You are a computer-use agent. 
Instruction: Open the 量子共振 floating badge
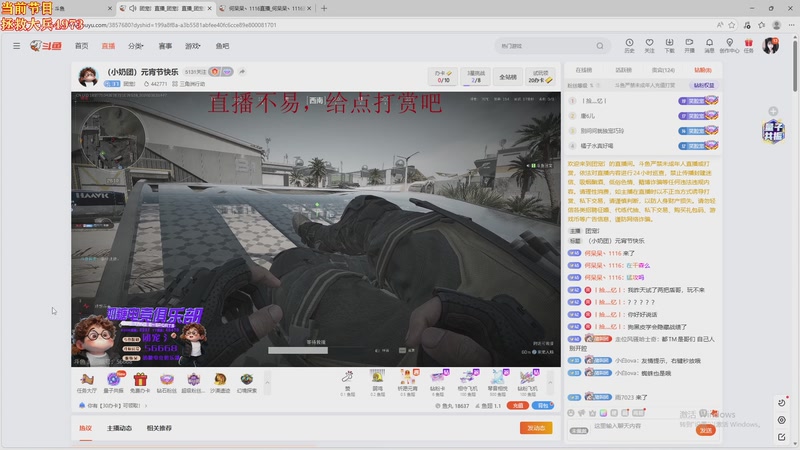[773, 132]
